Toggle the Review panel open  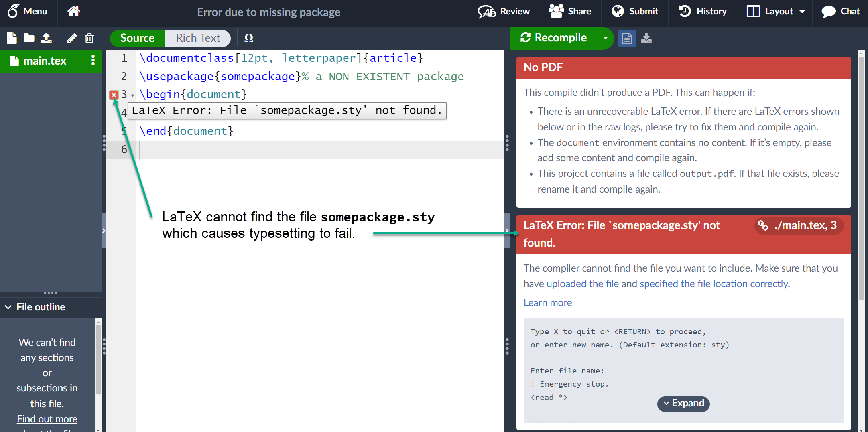click(504, 12)
